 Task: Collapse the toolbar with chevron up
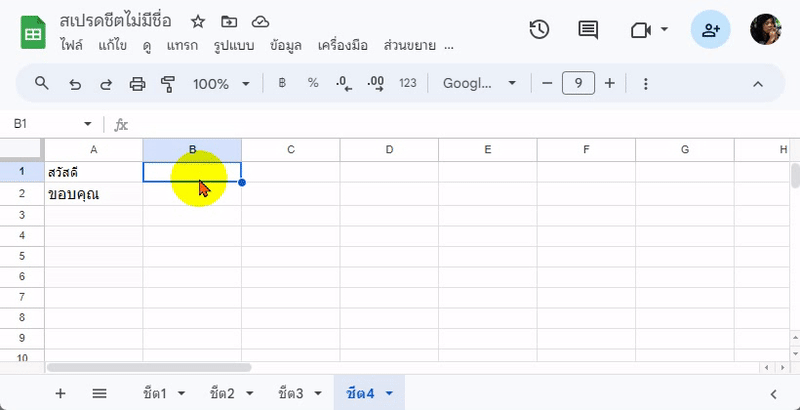758,83
